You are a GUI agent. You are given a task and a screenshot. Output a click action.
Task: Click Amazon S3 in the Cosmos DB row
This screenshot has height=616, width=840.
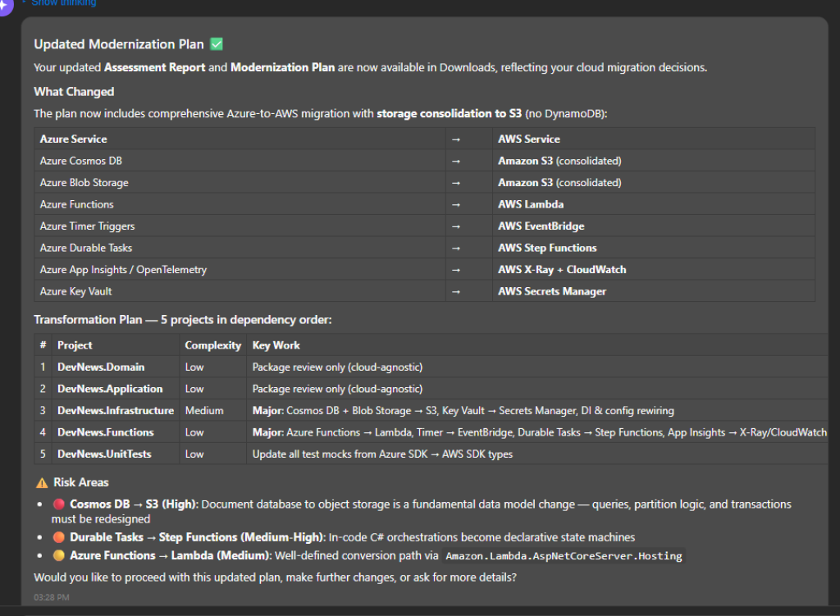click(525, 161)
